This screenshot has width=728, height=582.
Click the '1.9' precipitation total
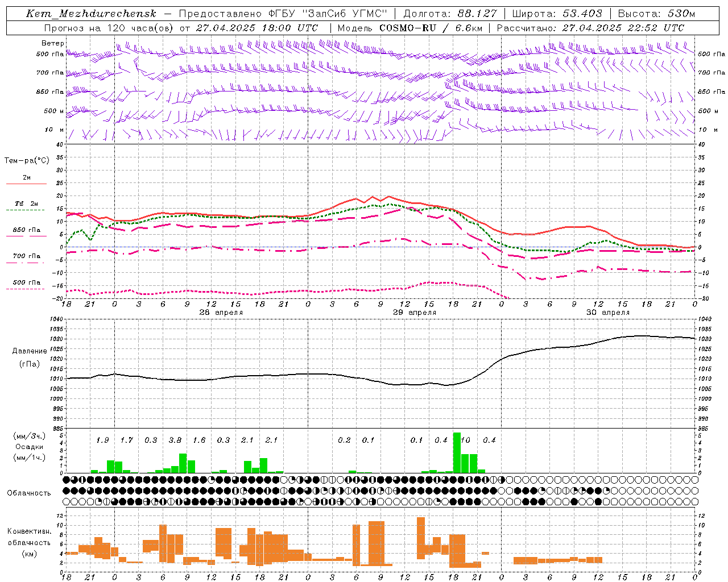click(x=102, y=440)
